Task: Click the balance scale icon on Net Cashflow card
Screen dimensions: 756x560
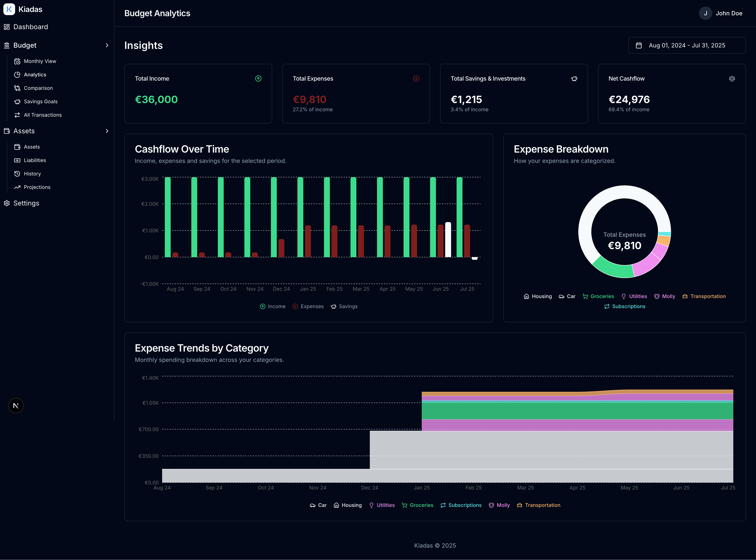Action: coord(732,78)
